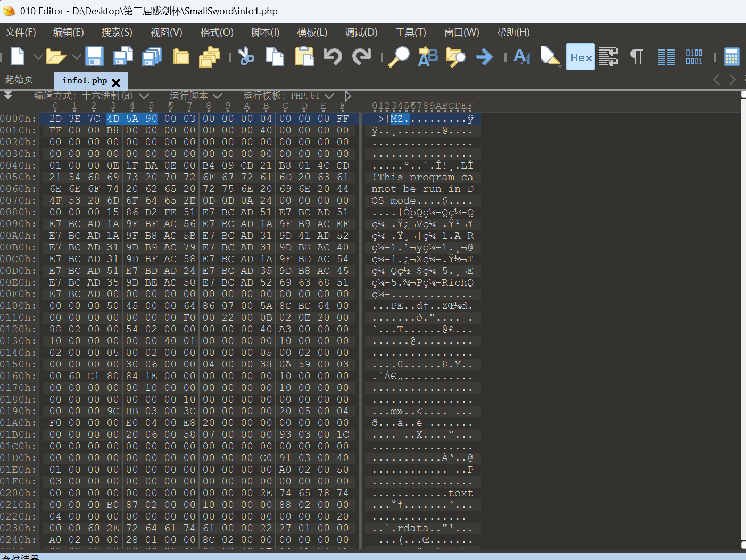This screenshot has height=560, width=746.
Task: Toggle Hex editing mode button
Action: point(581,57)
